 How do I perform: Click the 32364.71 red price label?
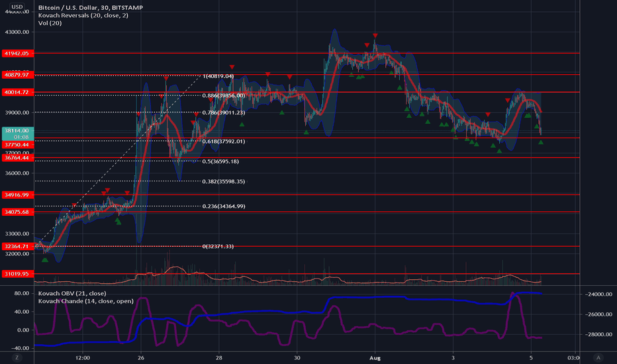pos(18,246)
